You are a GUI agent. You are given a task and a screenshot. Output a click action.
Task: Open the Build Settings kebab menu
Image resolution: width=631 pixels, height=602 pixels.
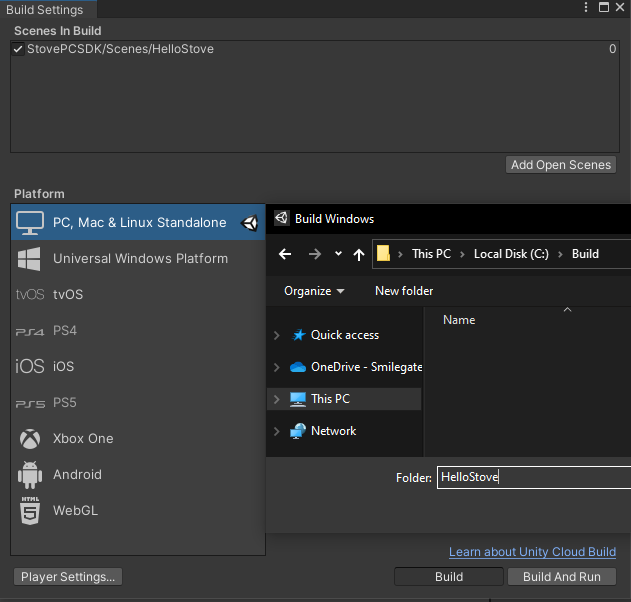coord(586,7)
